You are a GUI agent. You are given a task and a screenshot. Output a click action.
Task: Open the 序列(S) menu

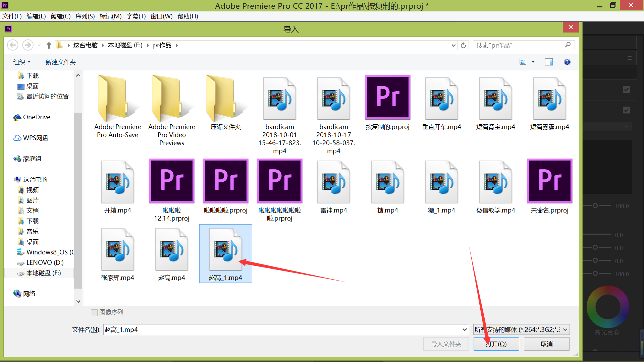pos(85,16)
